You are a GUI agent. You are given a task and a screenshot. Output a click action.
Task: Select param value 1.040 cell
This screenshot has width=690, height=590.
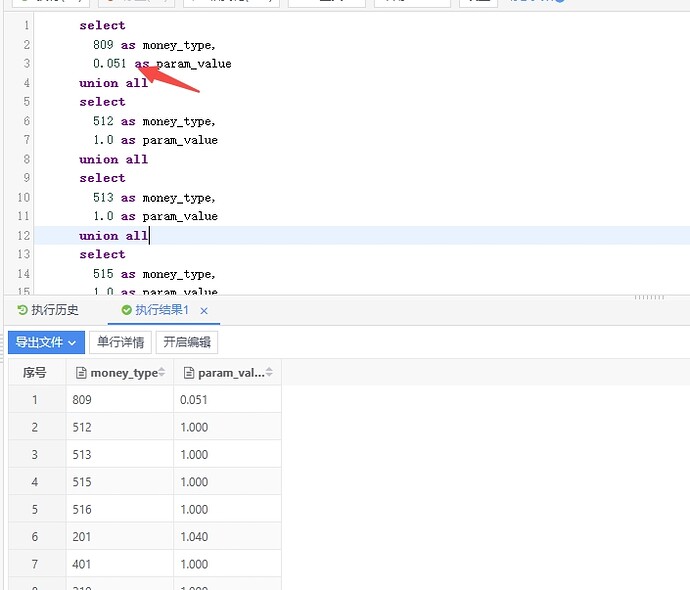[228, 536]
